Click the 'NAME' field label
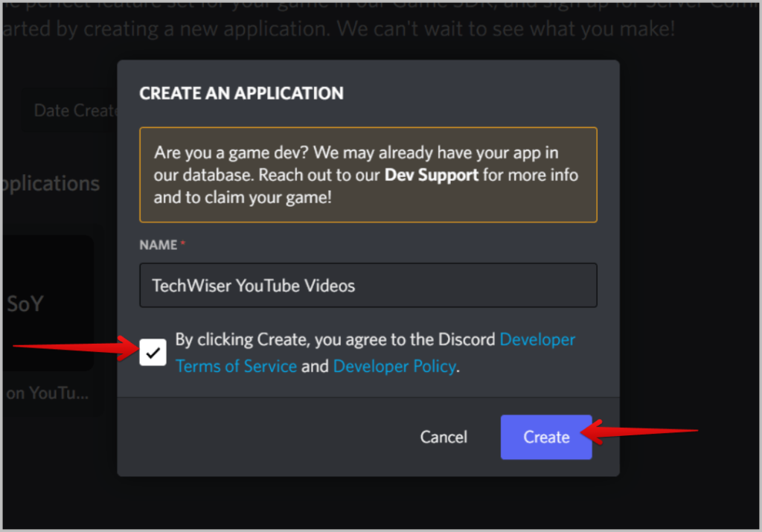 (x=159, y=245)
